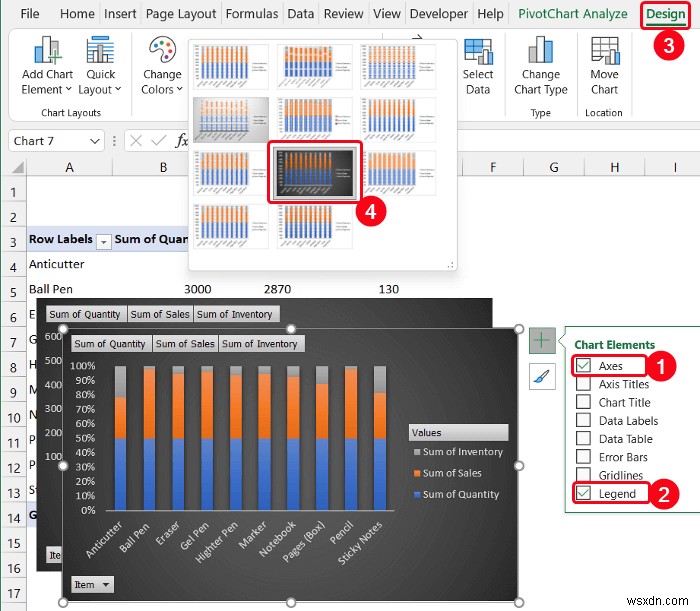This screenshot has width=700, height=611.
Task: Click the Values legend field button
Action: coord(458,432)
